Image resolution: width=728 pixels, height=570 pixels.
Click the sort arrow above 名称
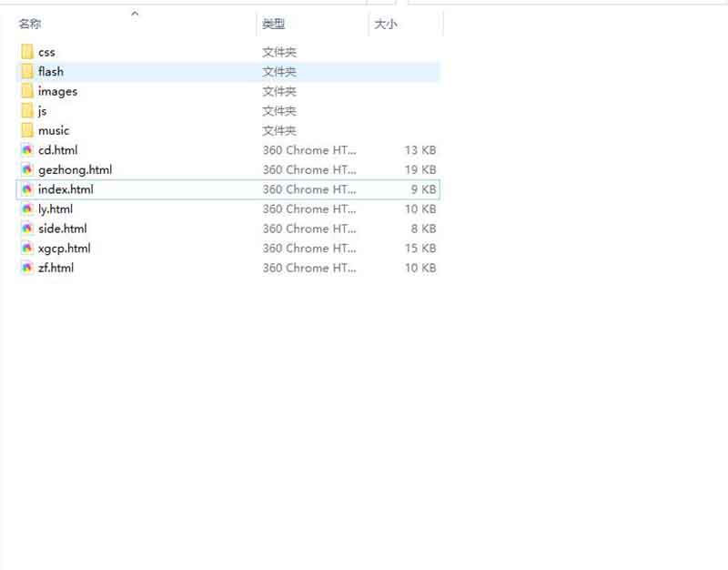coord(135,14)
